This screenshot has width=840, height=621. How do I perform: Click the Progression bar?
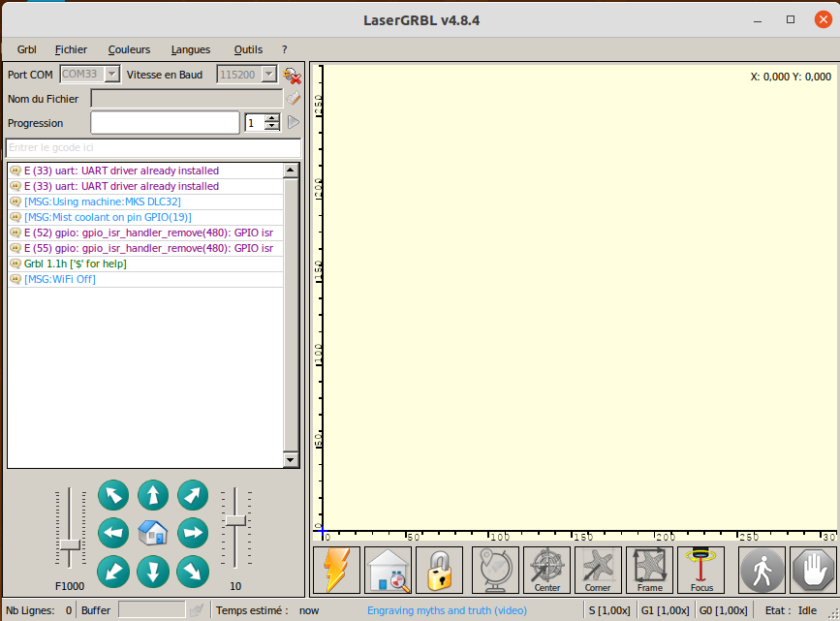coord(165,123)
